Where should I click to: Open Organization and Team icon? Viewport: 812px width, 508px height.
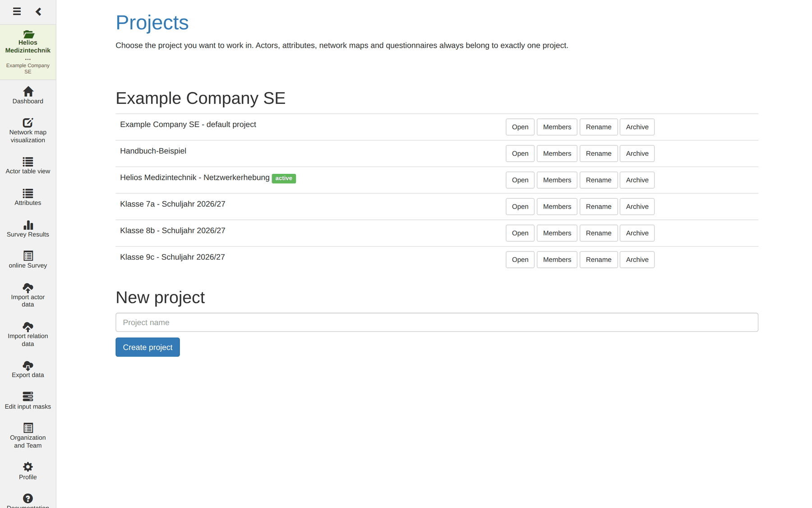[28, 428]
